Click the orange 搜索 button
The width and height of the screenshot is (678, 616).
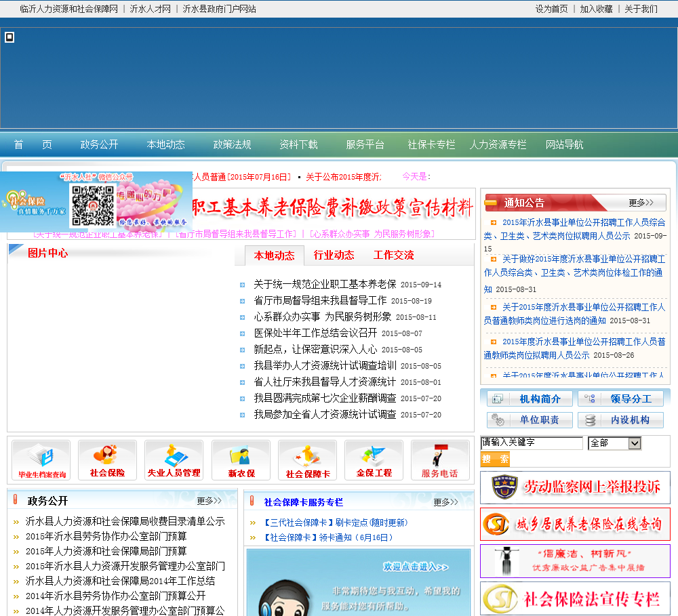coord(495,459)
